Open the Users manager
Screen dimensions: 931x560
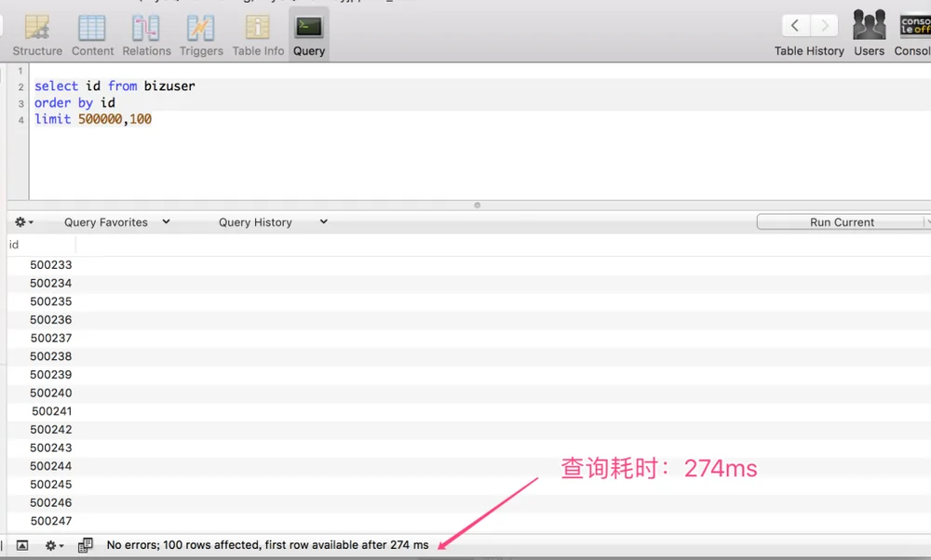coord(870,34)
